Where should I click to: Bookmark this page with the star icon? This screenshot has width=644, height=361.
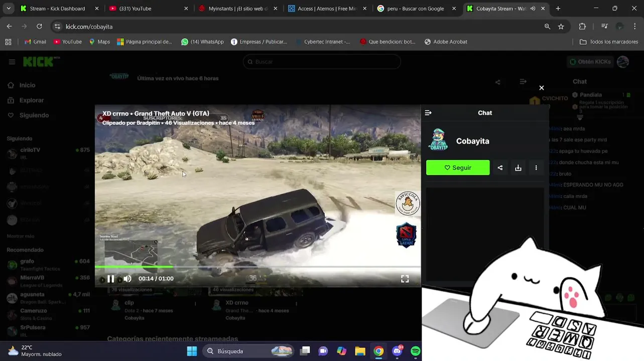coord(561,27)
